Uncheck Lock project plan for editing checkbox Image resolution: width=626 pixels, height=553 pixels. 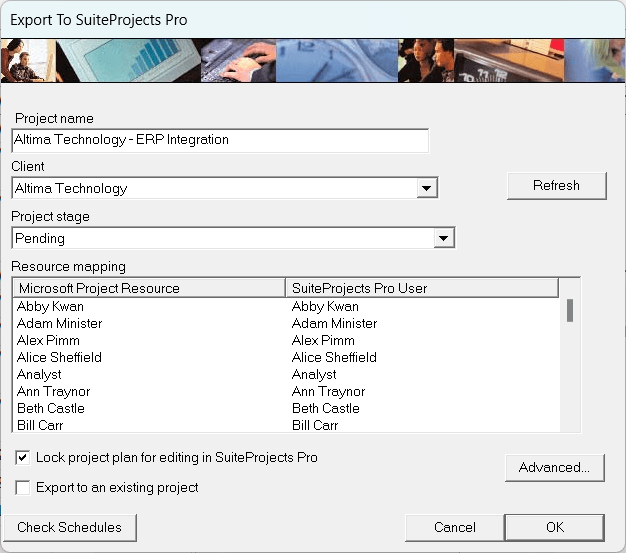(23, 458)
